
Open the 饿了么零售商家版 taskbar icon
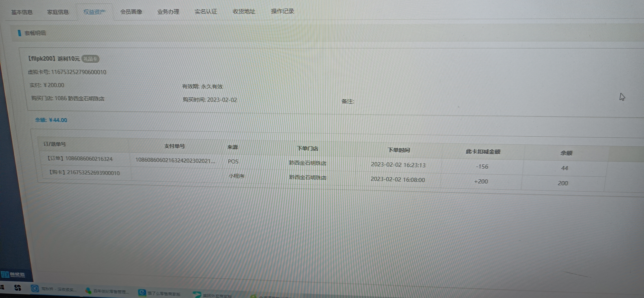(142, 292)
